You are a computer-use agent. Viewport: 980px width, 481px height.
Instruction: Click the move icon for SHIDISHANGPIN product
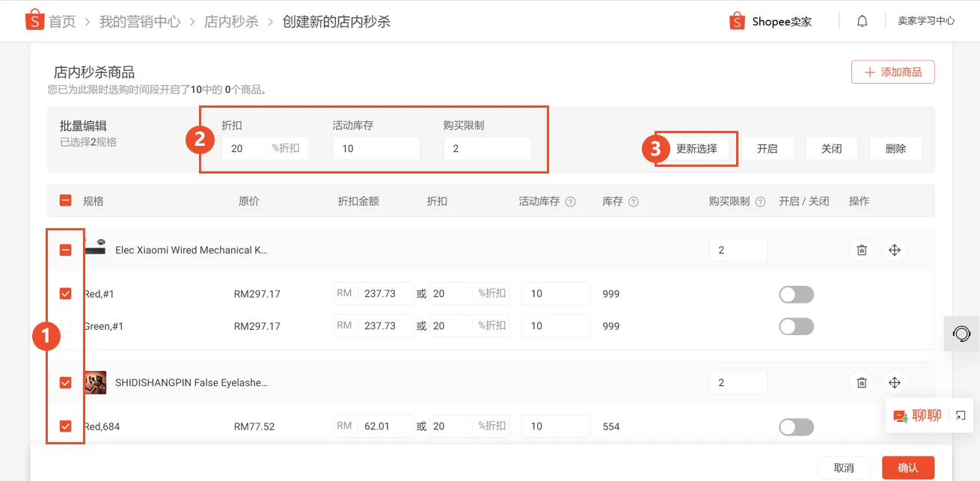coord(895,382)
